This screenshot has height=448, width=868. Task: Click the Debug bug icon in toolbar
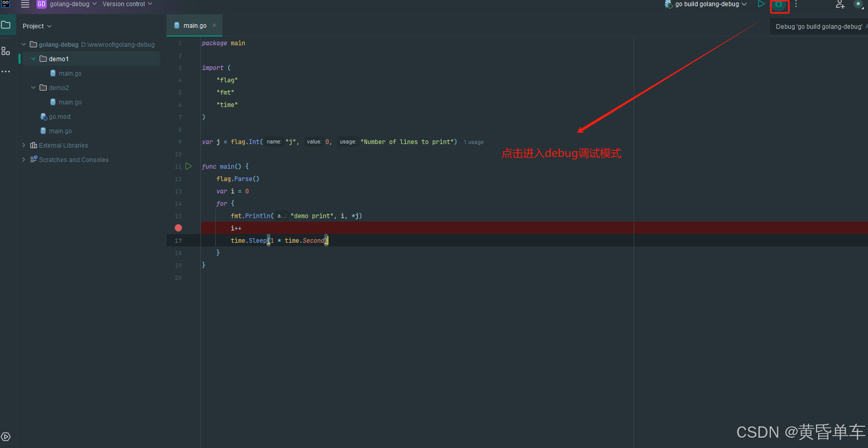point(779,5)
